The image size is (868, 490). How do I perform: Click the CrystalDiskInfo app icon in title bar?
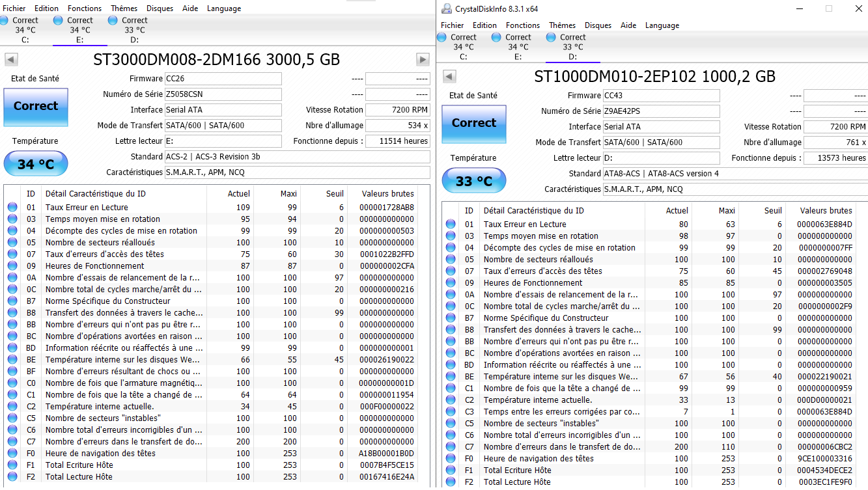pos(447,8)
